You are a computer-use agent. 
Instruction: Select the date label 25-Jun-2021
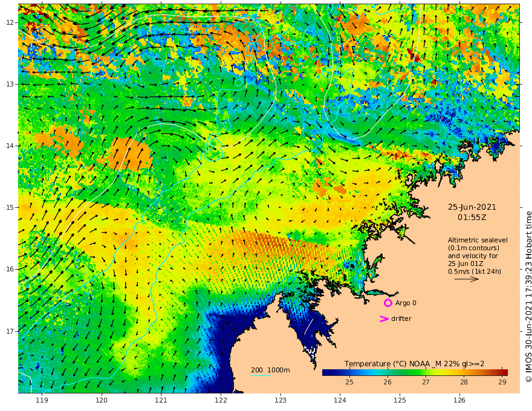tap(472, 207)
